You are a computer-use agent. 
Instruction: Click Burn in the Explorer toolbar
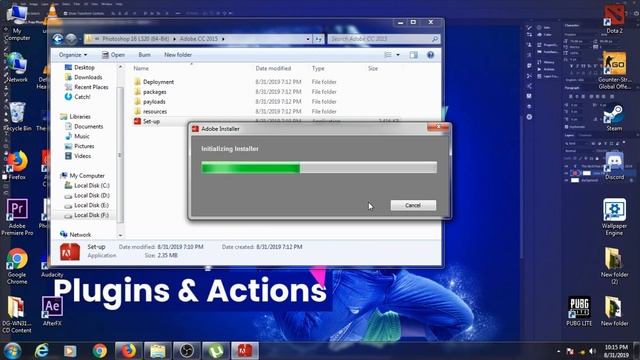click(144, 55)
